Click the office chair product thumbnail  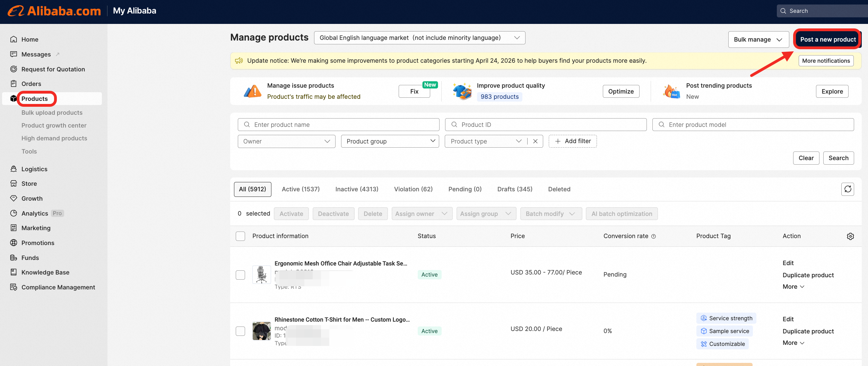261,275
